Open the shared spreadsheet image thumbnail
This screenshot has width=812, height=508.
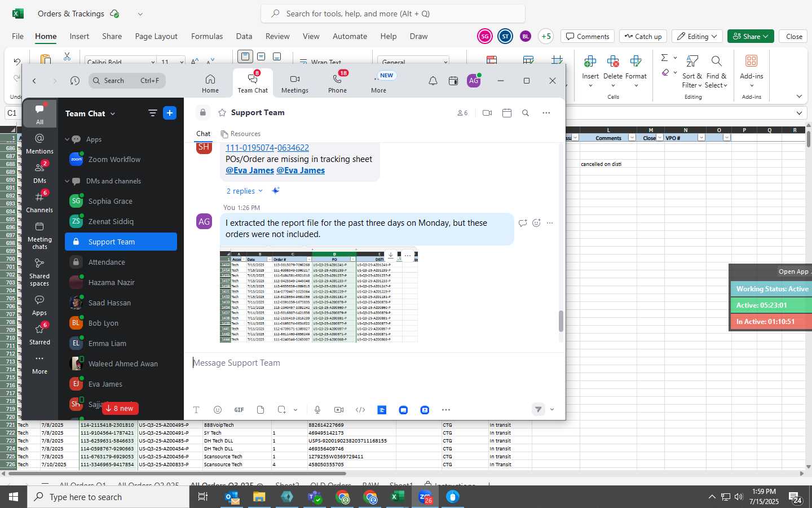[x=319, y=296]
